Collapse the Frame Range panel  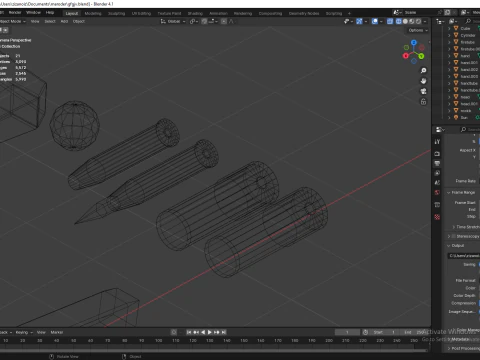click(x=449, y=193)
